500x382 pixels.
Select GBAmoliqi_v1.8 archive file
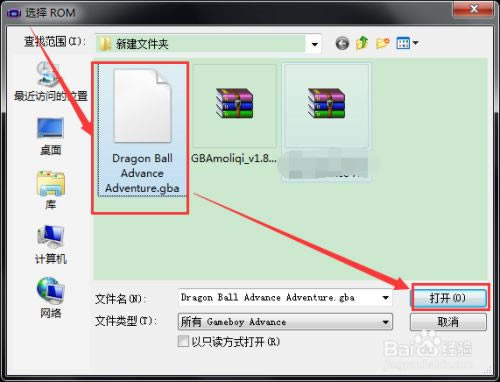[234, 114]
